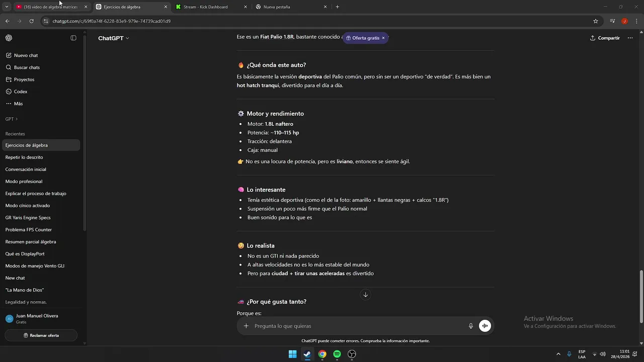Image resolution: width=644 pixels, height=362 pixels.
Task: Open chat Modo profesional
Action: (40, 182)
